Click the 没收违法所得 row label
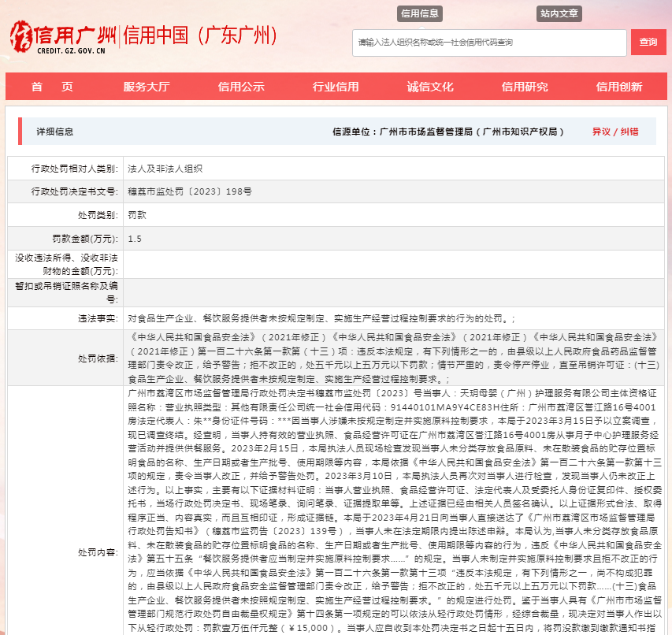 pos(66,265)
